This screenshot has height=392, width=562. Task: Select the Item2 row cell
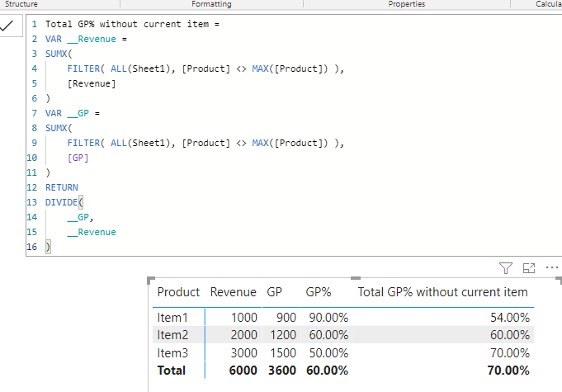click(x=172, y=335)
